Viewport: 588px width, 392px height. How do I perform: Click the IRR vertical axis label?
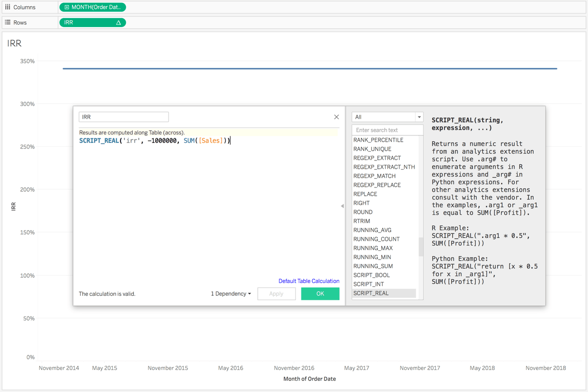click(14, 207)
